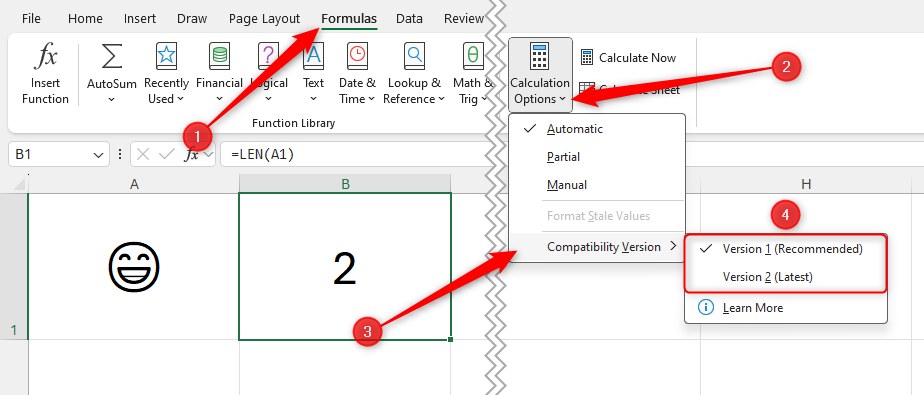Open Recently Used functions book icon

166,57
